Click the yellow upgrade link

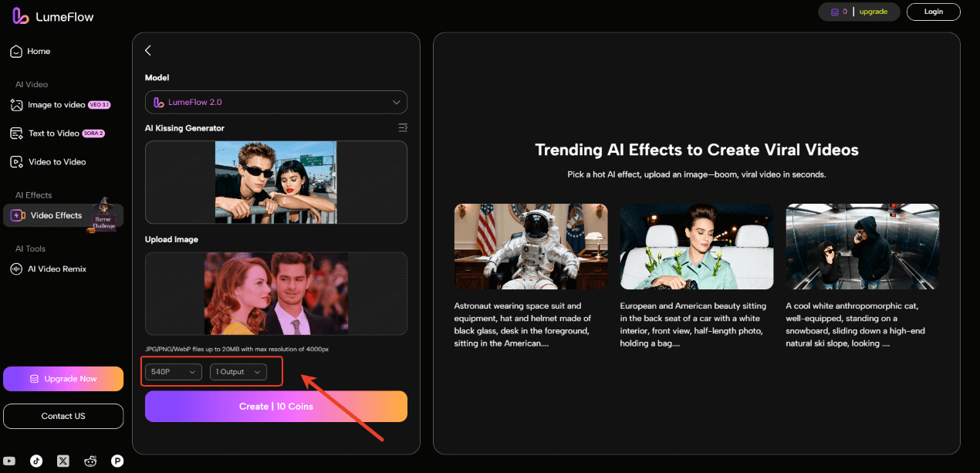873,12
